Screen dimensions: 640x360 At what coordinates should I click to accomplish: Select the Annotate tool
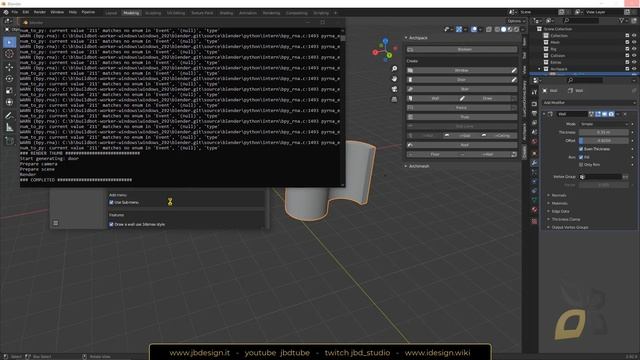point(9,116)
